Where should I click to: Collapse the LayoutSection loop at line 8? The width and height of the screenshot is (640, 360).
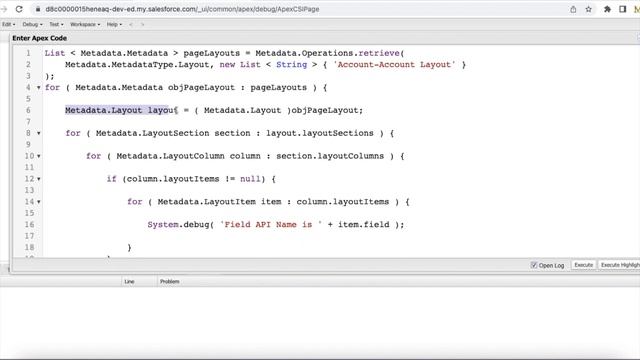point(39,133)
